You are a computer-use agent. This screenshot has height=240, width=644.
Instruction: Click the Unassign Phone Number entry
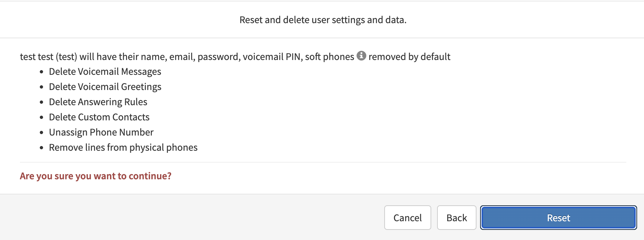(101, 132)
